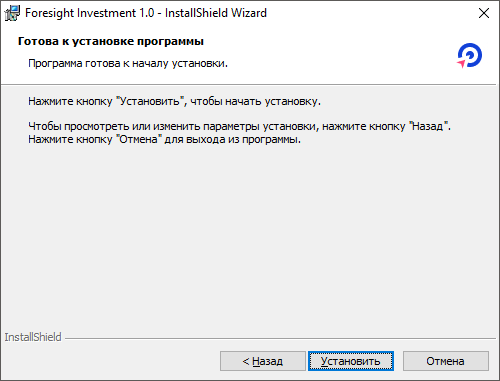
Task: Click the pink arrow on the Foresight logo
Action: [x=461, y=63]
